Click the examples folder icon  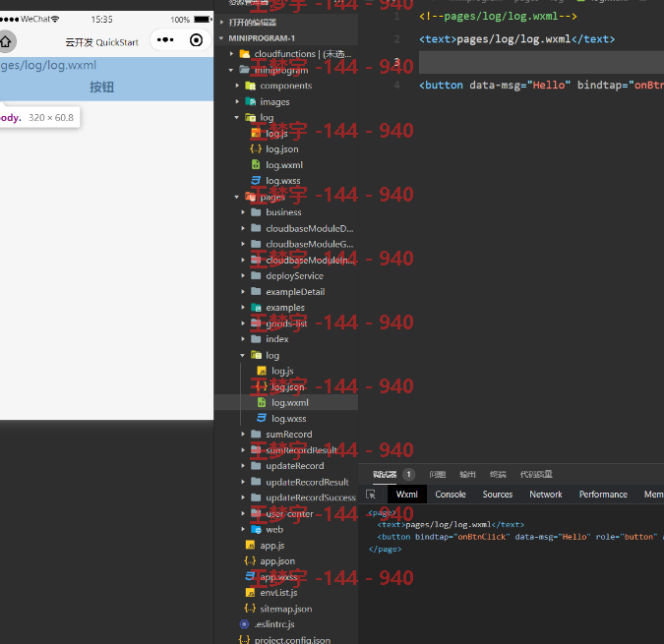point(256,307)
